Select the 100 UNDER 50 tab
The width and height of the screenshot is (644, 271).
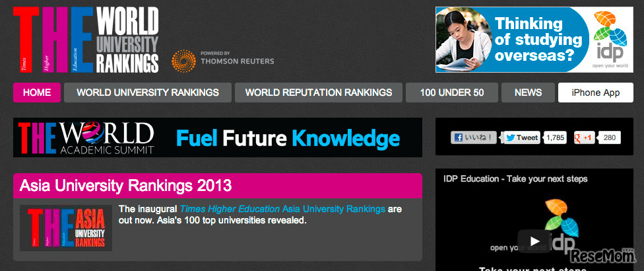(x=452, y=93)
